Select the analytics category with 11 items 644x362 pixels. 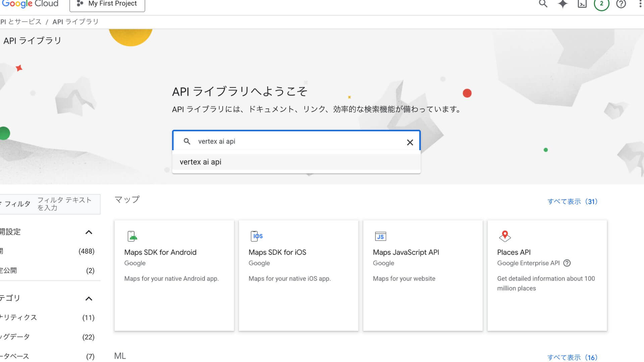pyautogui.click(x=47, y=317)
